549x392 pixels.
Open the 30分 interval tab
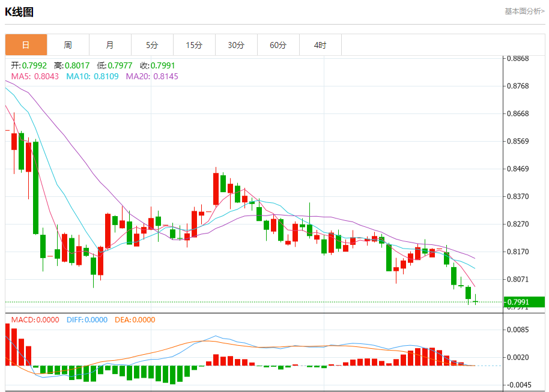click(236, 45)
